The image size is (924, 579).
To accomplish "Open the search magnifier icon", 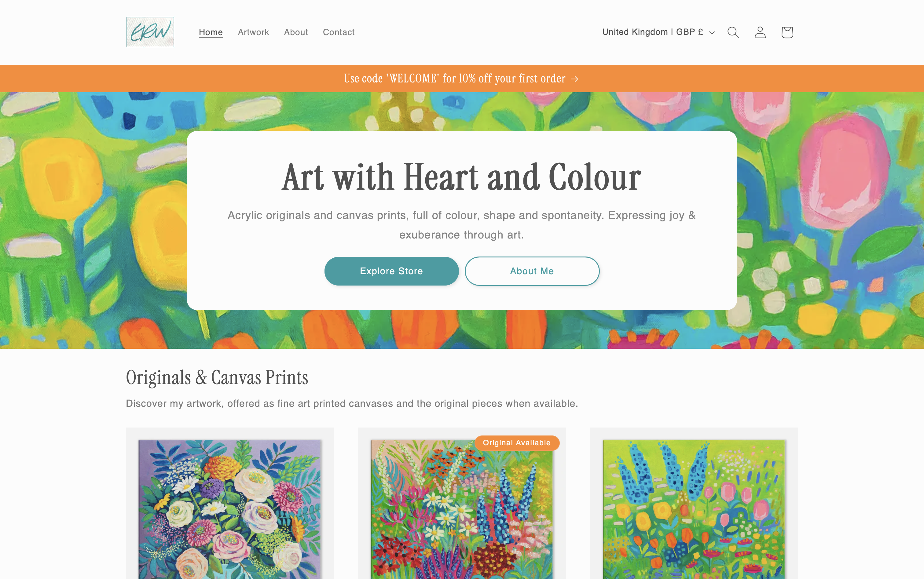I will point(733,32).
